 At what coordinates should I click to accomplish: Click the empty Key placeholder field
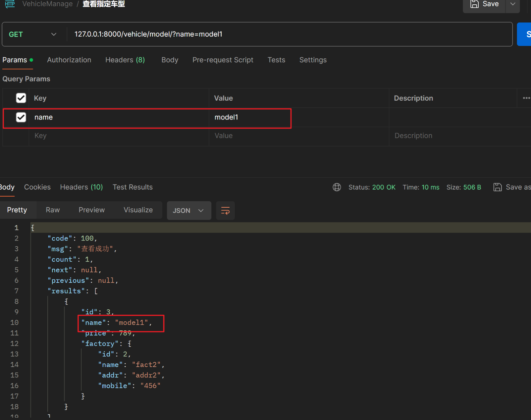119,136
